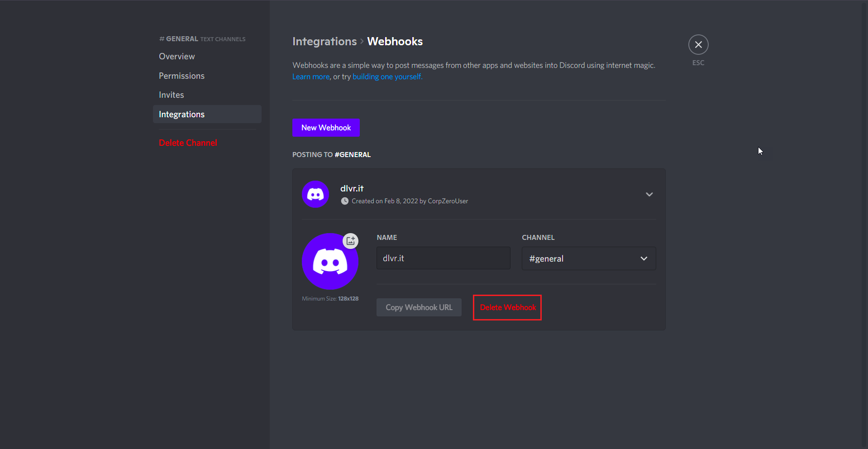Viewport: 868px width, 449px height.
Task: Click the upload image icon on the avatar
Action: click(350, 241)
